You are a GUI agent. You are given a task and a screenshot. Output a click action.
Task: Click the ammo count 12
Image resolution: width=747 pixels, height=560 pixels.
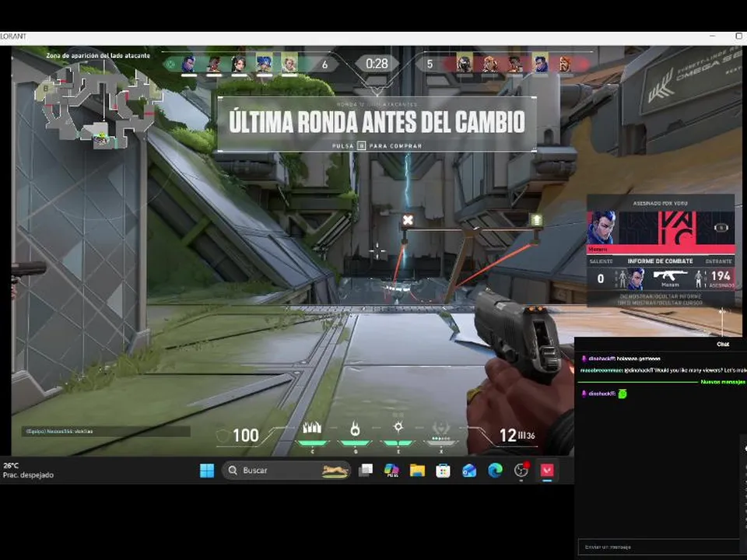coord(507,436)
